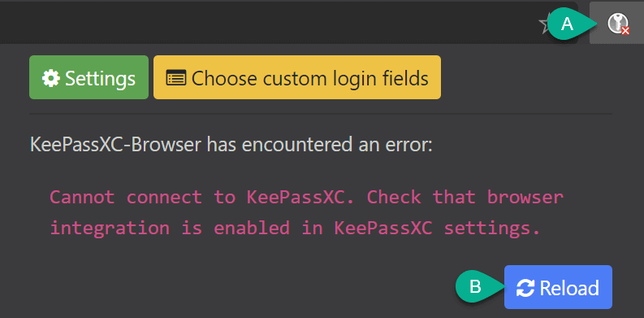
Task: Click the second line of the error message
Action: click(295, 228)
